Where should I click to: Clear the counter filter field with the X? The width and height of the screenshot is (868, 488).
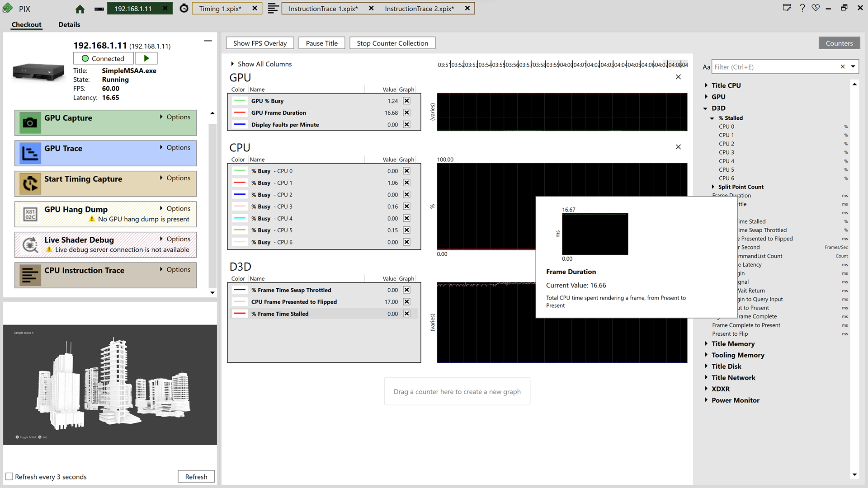[842, 67]
